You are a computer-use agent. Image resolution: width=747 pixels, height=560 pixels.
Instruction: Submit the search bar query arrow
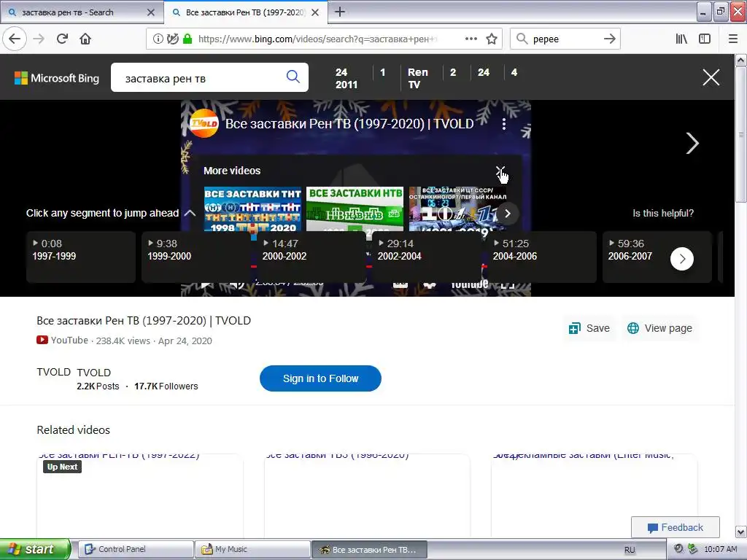tap(609, 39)
